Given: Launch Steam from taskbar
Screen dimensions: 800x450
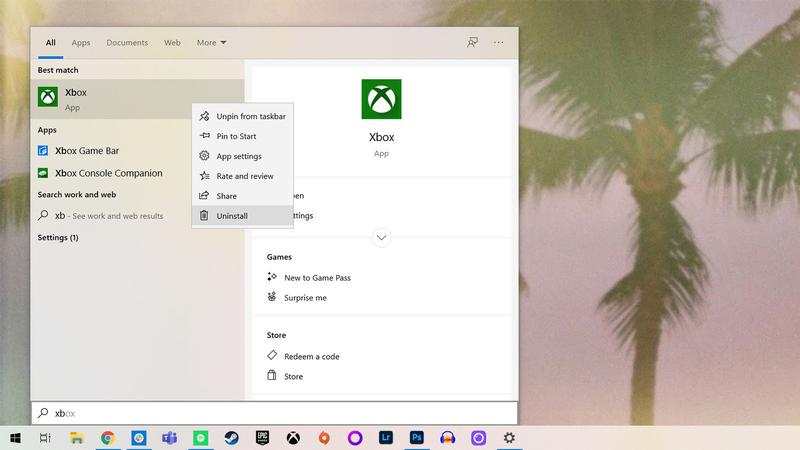Looking at the screenshot, I should pos(232,438).
